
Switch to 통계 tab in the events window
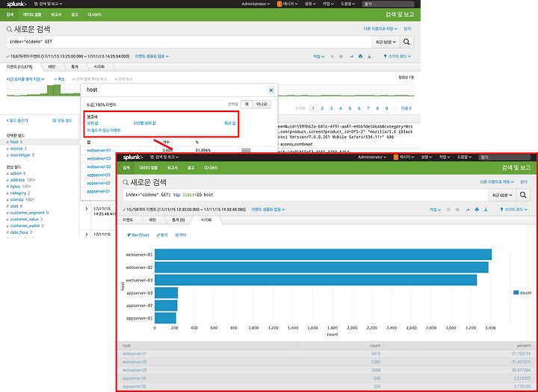[75, 67]
